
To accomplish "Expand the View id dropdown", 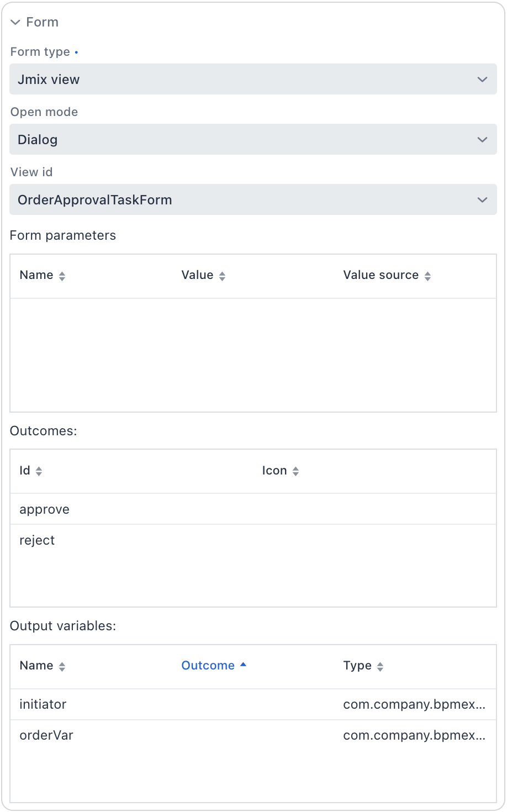I will [x=482, y=200].
